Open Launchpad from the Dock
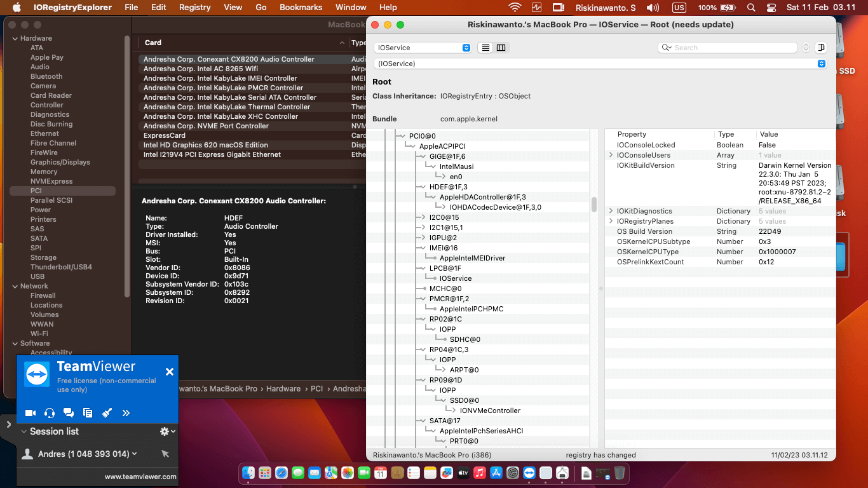 click(x=265, y=473)
